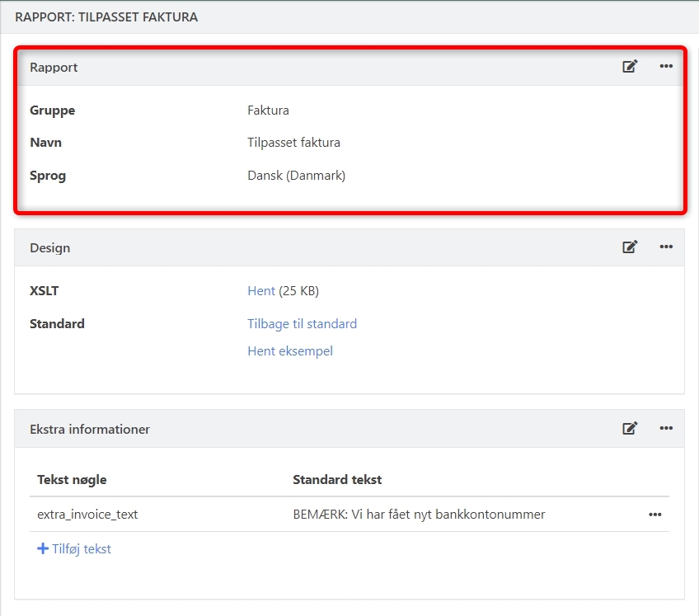Open row options for extra_invoice_text
The image size is (699, 616).
click(x=654, y=515)
